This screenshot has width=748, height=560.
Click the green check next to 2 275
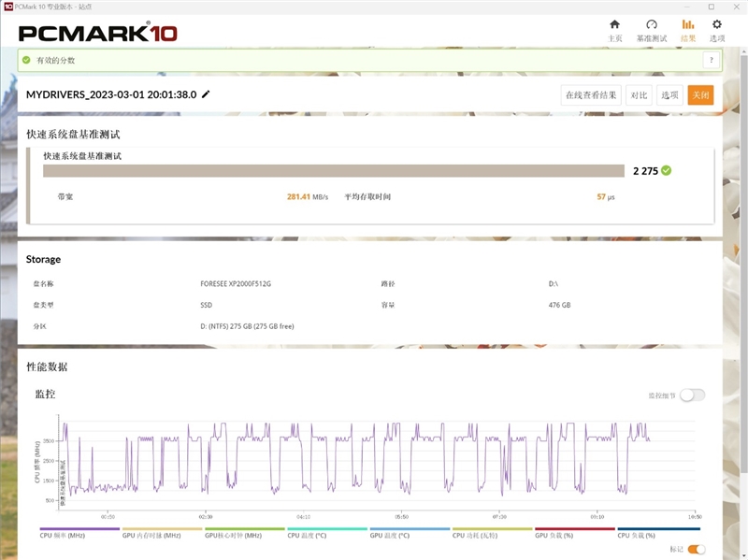(x=667, y=170)
